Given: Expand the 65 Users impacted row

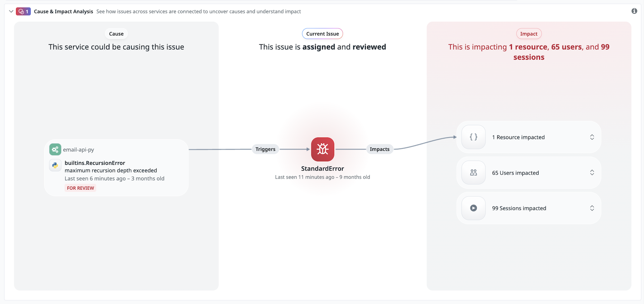Looking at the screenshot, I should pos(592,173).
